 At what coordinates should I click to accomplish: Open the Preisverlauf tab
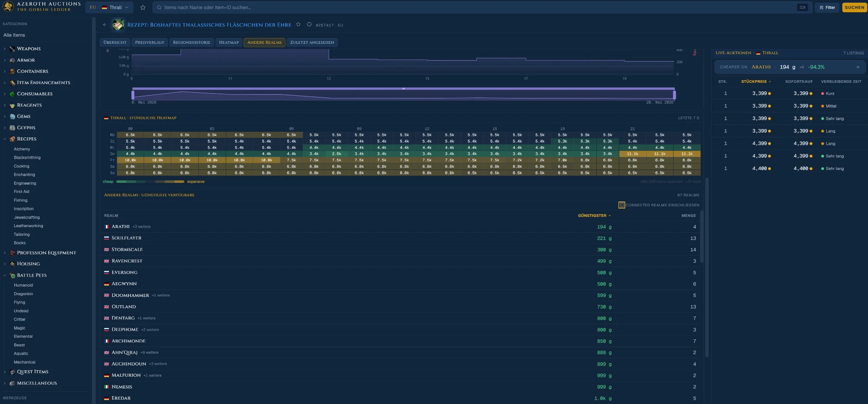click(150, 42)
